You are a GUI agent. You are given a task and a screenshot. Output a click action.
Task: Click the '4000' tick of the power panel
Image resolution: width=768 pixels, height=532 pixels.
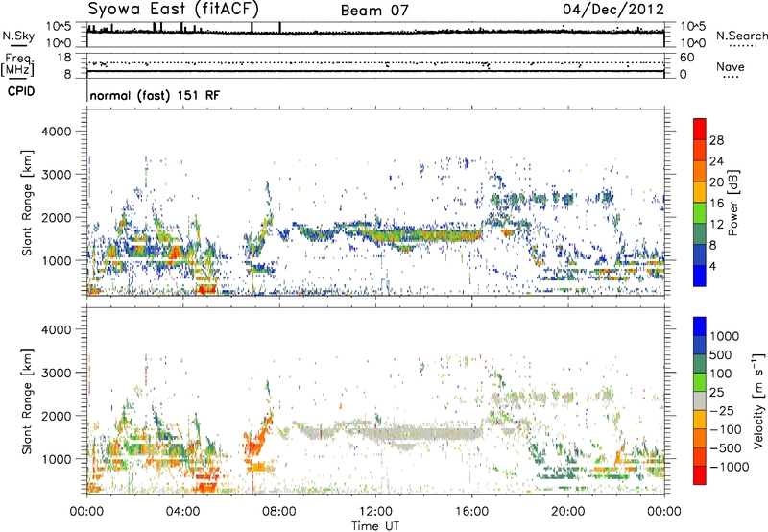tap(57, 132)
